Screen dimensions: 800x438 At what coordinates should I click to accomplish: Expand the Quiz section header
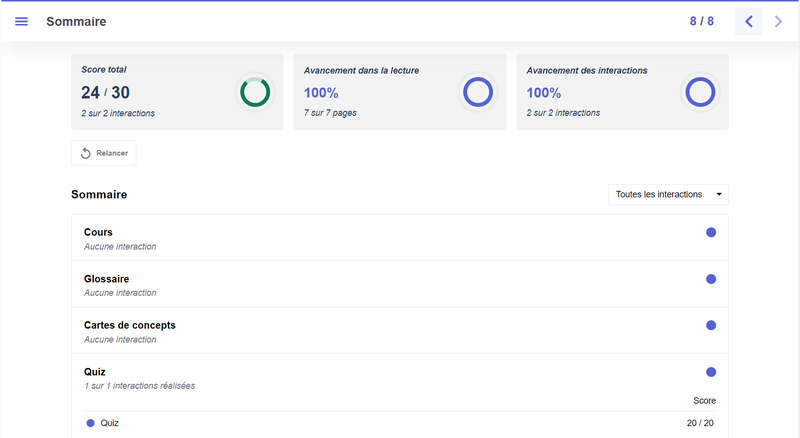95,372
